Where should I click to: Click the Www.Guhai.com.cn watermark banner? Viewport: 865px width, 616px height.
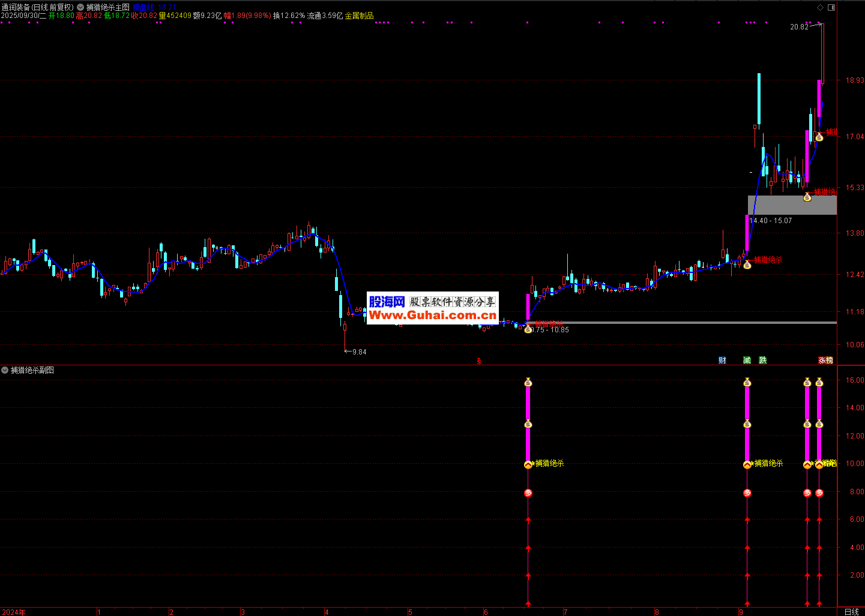click(432, 315)
